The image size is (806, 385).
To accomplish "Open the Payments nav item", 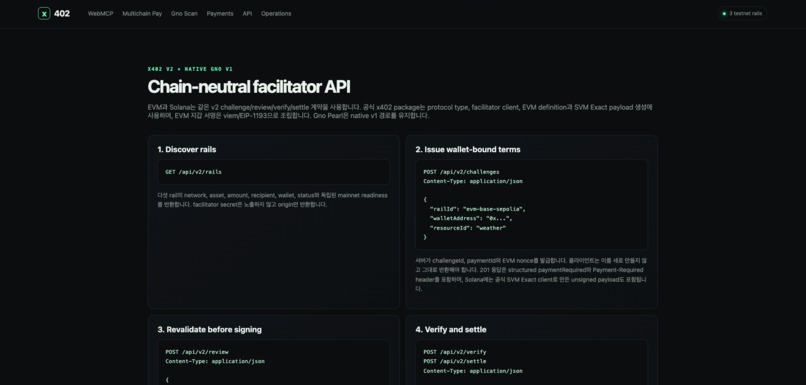I will tap(220, 14).
